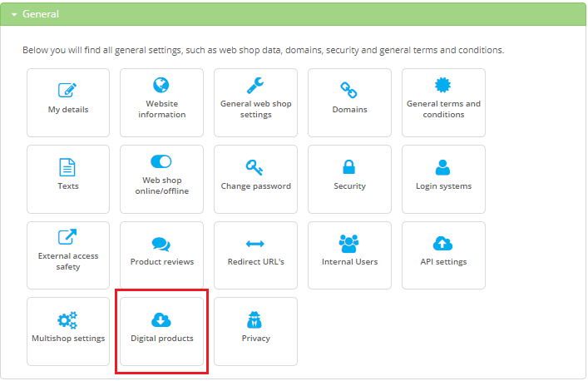Click the Website information globe icon

click(x=161, y=85)
